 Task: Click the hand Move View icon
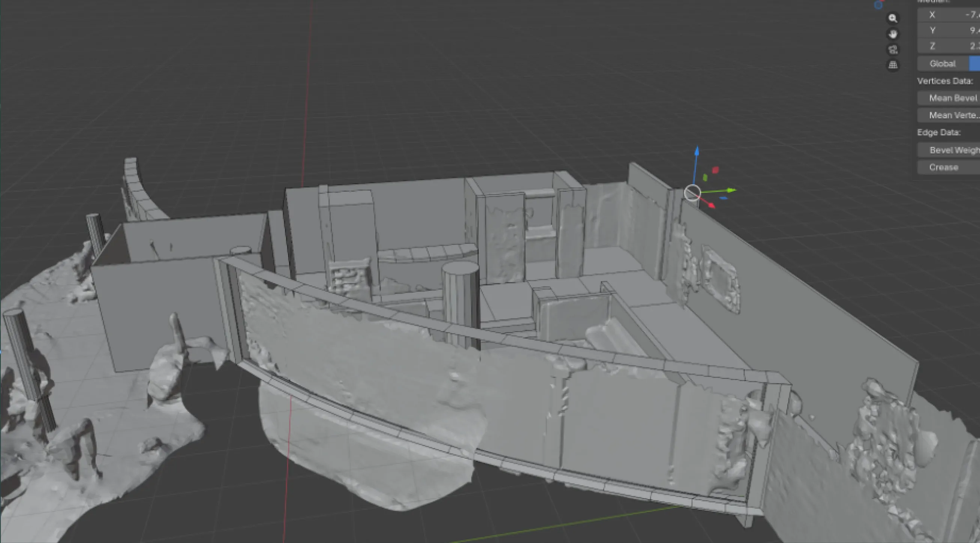893,34
